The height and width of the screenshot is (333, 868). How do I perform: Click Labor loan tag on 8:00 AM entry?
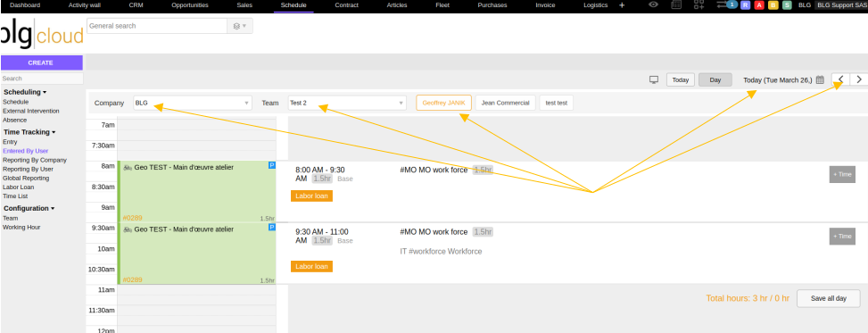[x=311, y=196]
